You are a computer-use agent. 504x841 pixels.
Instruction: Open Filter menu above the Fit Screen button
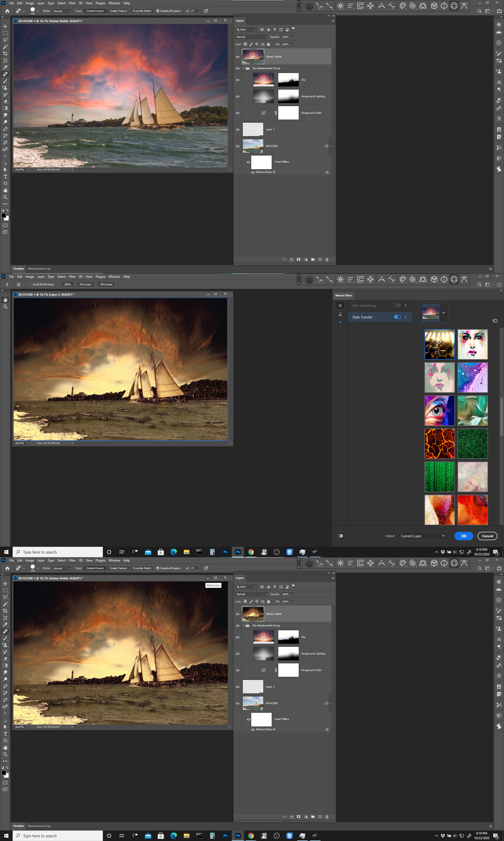tap(72, 276)
